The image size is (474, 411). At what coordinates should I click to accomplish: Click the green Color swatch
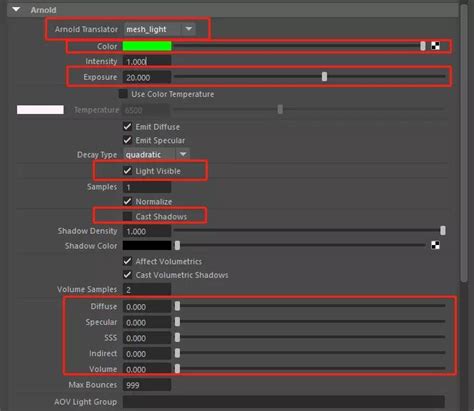click(x=147, y=46)
